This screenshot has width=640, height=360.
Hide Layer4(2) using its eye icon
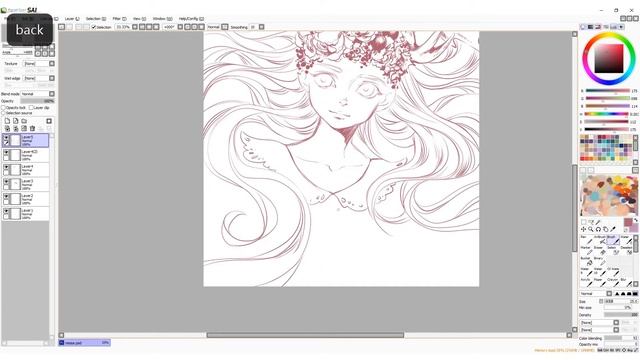point(6,153)
